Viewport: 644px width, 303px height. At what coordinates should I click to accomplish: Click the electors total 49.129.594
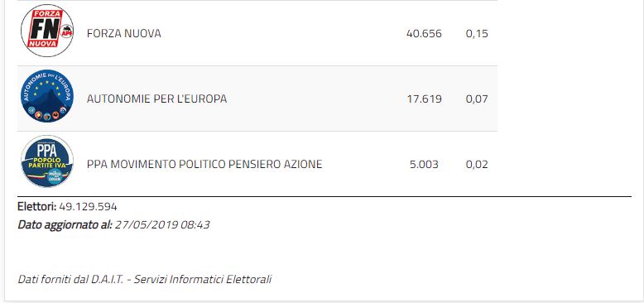pyautogui.click(x=88, y=206)
